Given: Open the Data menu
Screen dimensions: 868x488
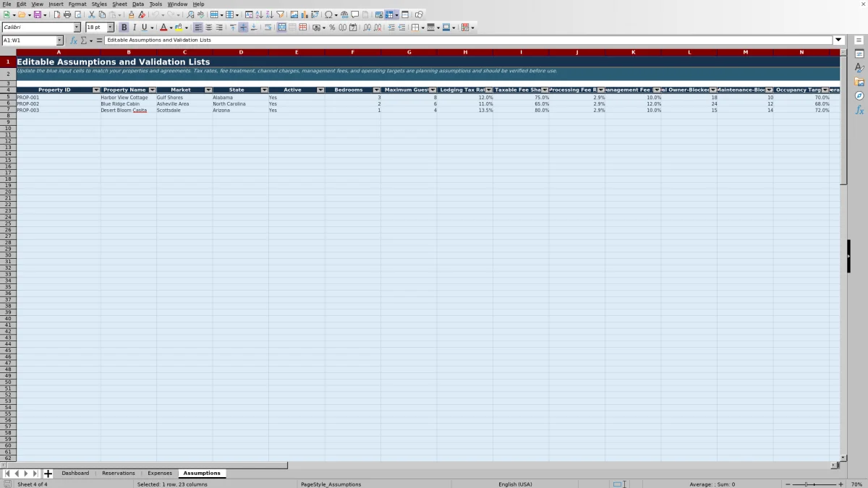Looking at the screenshot, I should 137,4.
